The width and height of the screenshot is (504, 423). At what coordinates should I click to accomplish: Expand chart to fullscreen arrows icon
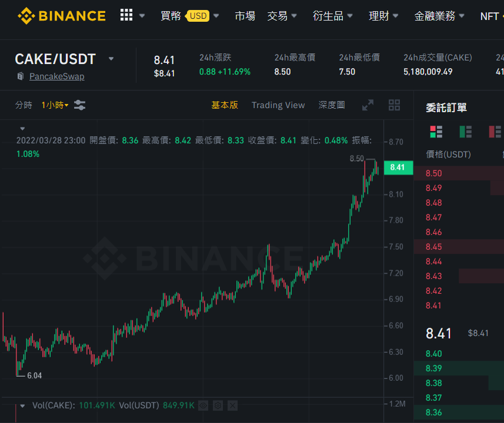pos(368,105)
